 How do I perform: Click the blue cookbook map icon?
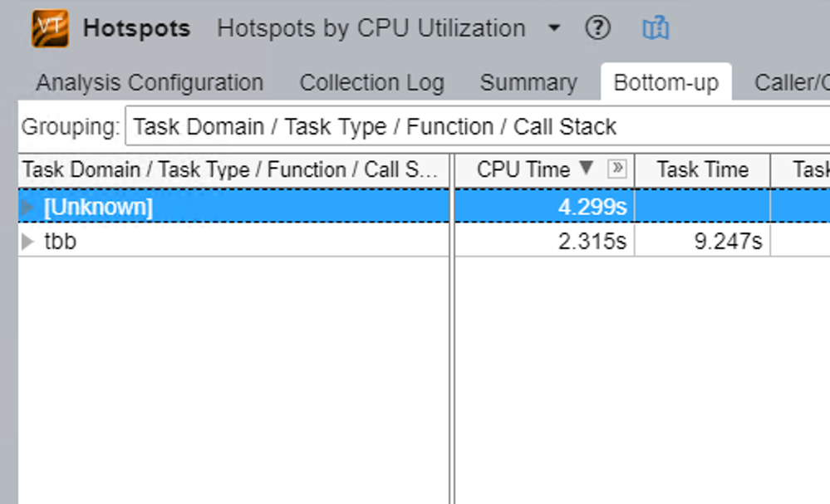coord(656,28)
